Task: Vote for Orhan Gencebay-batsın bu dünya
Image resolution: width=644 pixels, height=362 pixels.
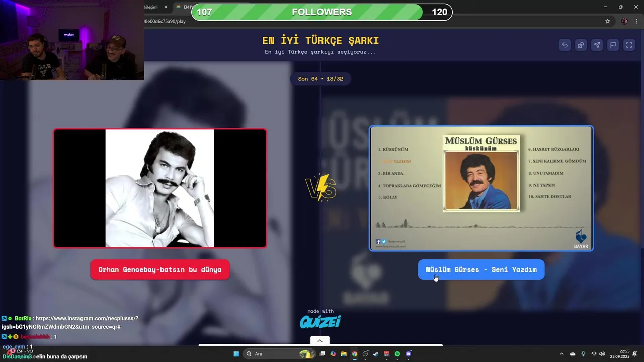Action: click(x=160, y=269)
